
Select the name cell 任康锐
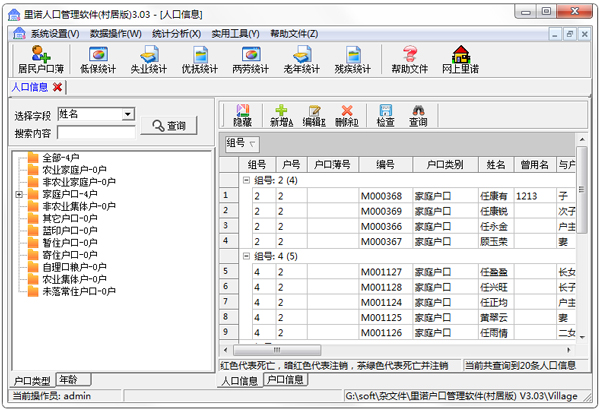click(x=496, y=211)
